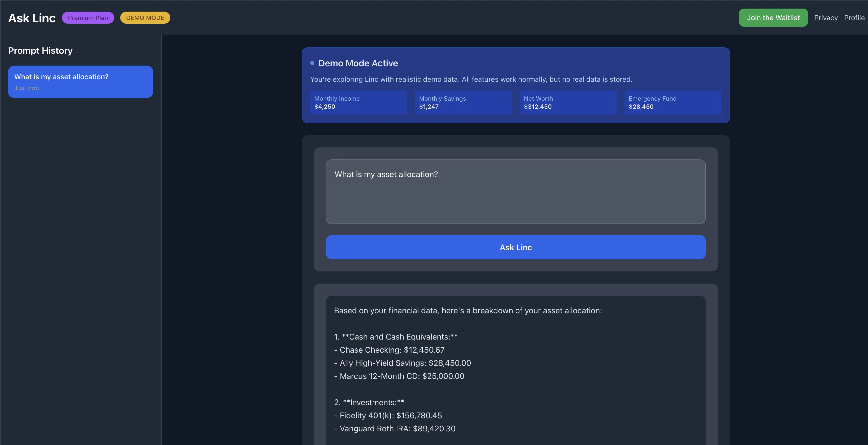Click the Fidelity 401(k) line in response

point(388,416)
